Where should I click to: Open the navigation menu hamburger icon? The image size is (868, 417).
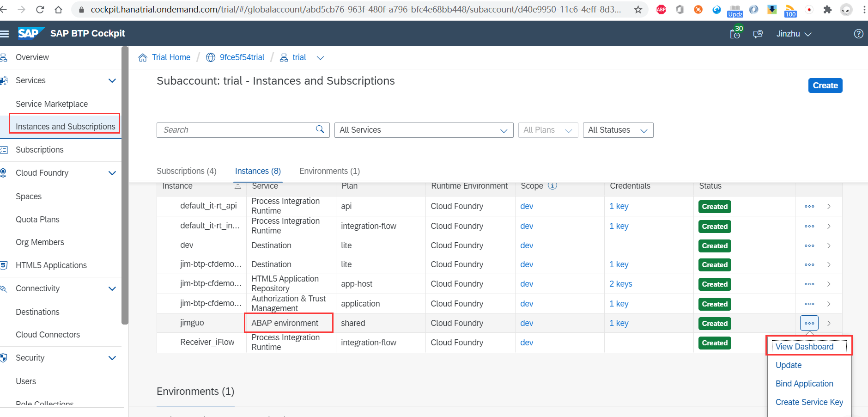click(x=5, y=33)
